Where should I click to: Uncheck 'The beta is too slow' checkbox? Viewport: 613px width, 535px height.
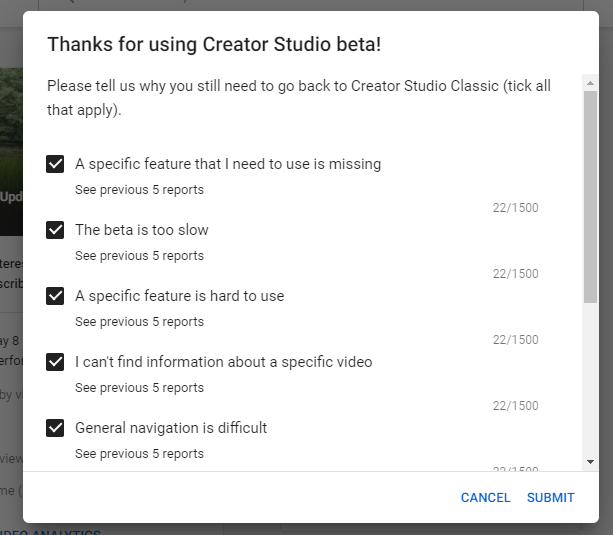click(55, 230)
